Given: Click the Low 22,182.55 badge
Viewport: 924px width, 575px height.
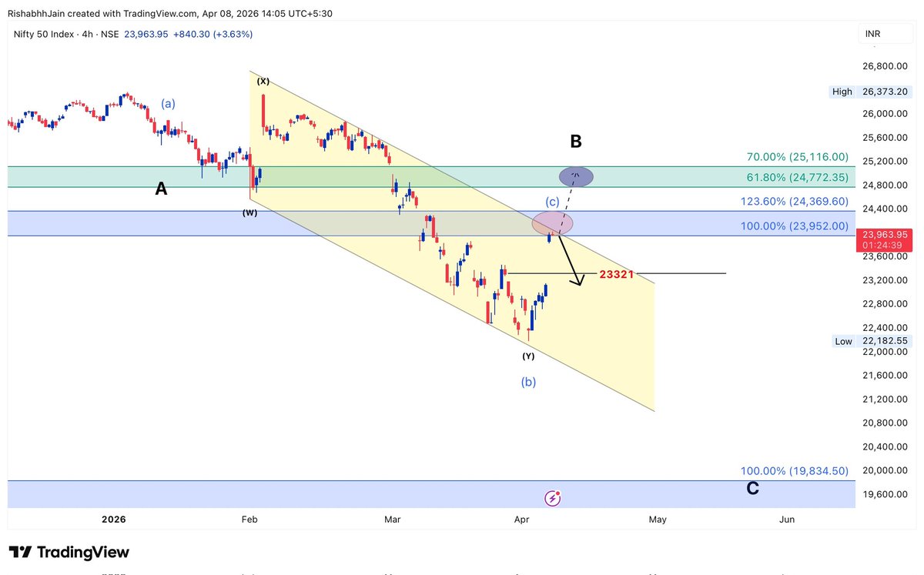Looking at the screenshot, I should (x=872, y=341).
